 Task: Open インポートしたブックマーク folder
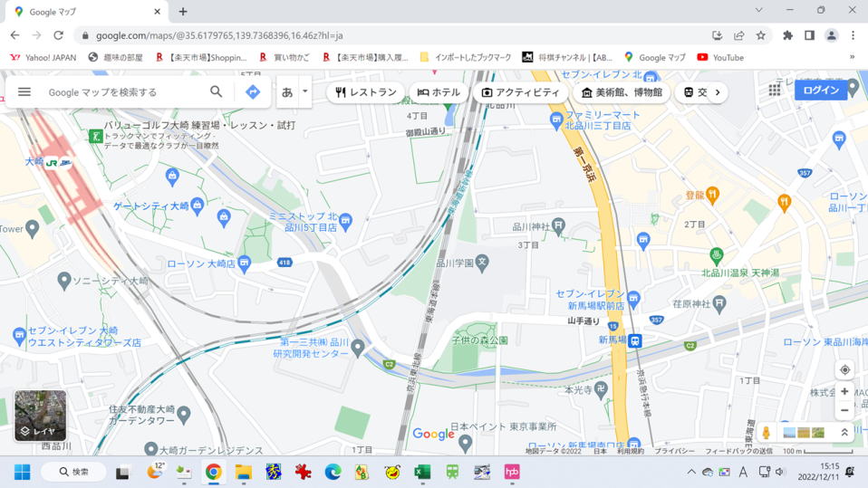coord(466,57)
